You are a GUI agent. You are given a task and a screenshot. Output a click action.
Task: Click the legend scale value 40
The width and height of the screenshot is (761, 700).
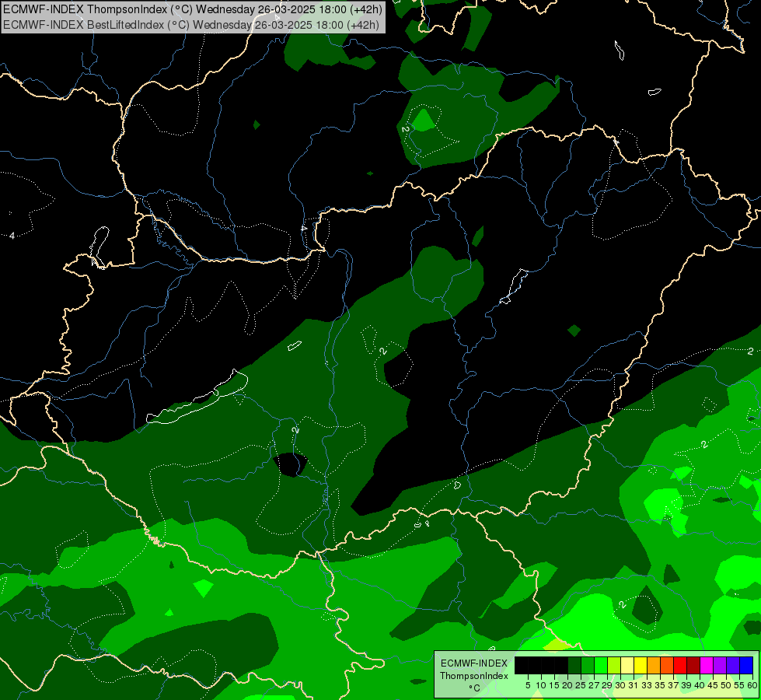pos(700,685)
